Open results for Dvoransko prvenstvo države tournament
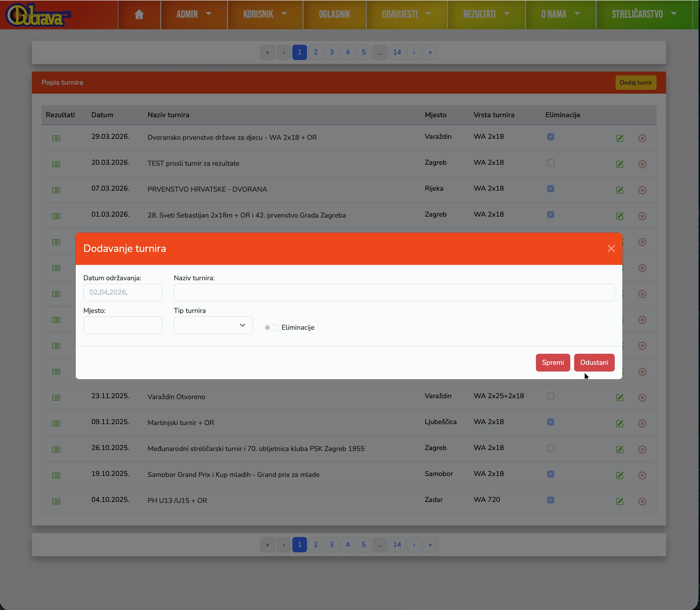 (x=56, y=138)
